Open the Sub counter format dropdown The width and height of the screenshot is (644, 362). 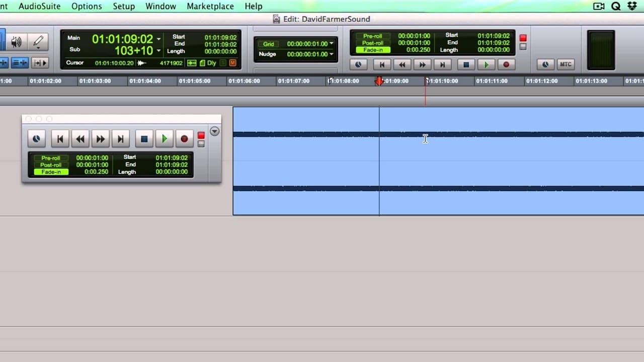pyautogui.click(x=158, y=50)
